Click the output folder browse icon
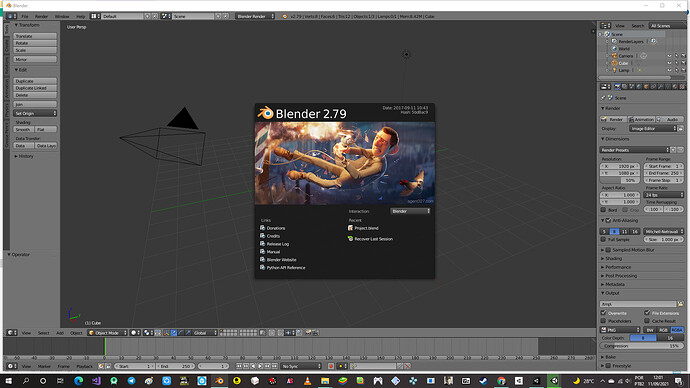Image resolution: width=690 pixels, height=388 pixels. 680,304
